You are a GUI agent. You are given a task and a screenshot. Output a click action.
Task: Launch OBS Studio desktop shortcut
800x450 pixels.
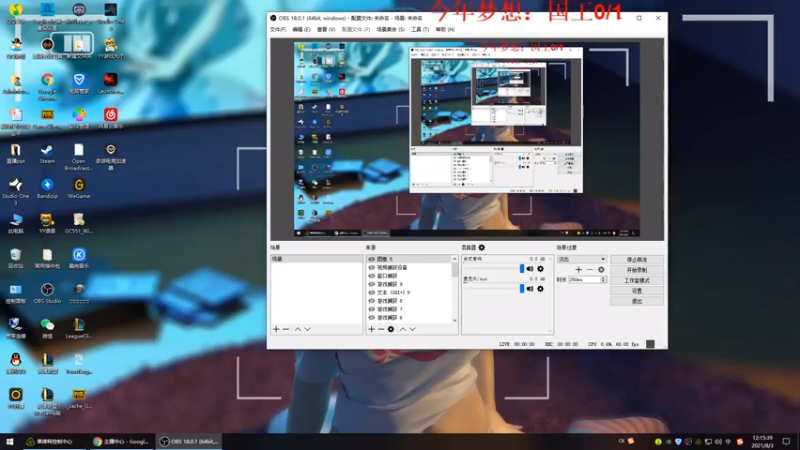47,294
